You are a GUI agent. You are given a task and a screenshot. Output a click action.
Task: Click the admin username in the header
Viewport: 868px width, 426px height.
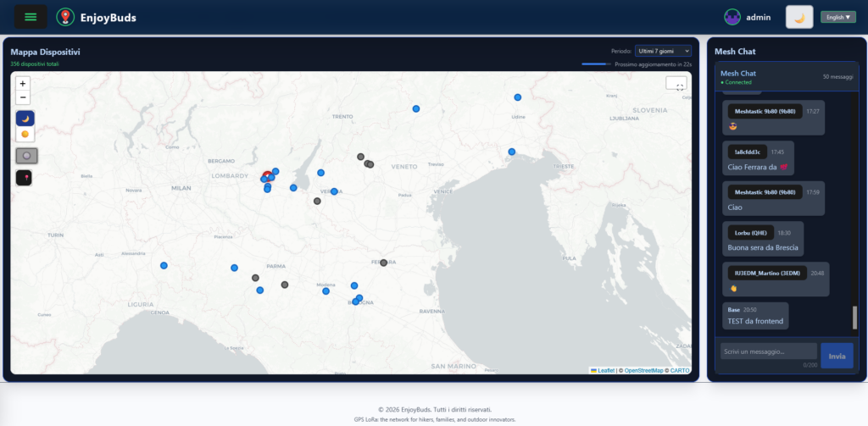click(x=759, y=17)
